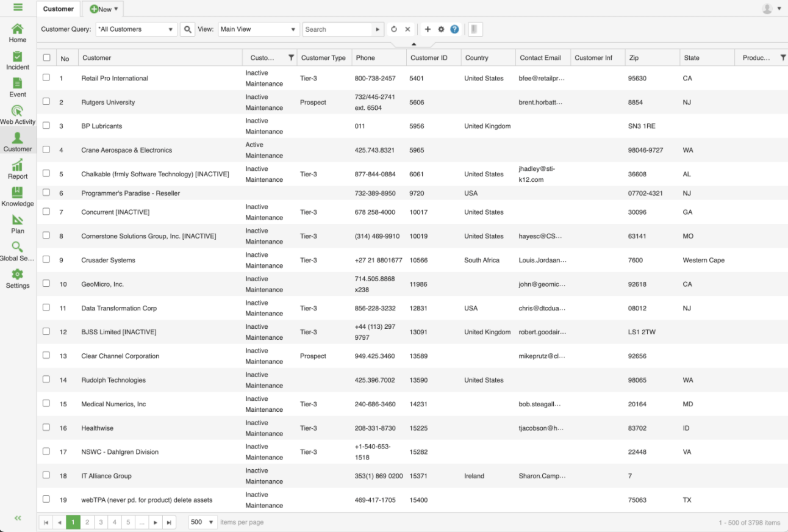Open the Knowledge module
This screenshot has width=788, height=532.
pyautogui.click(x=18, y=197)
